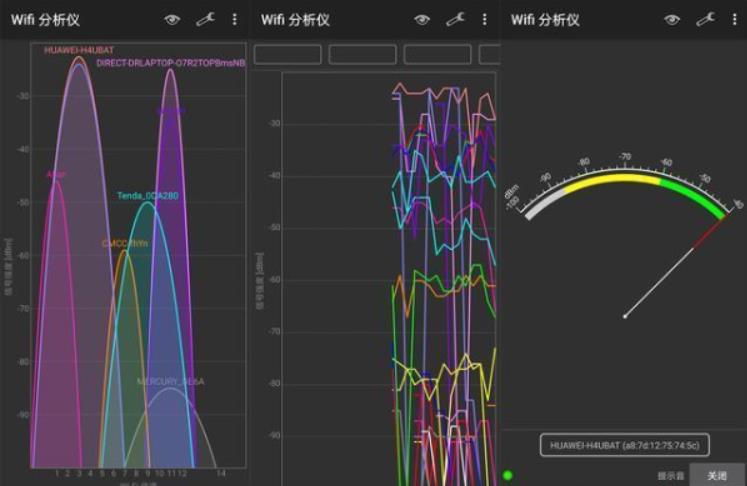Click the HUAWEI-H4UBAT label in channel graph
Screen dimensions: 747x486
79,50
